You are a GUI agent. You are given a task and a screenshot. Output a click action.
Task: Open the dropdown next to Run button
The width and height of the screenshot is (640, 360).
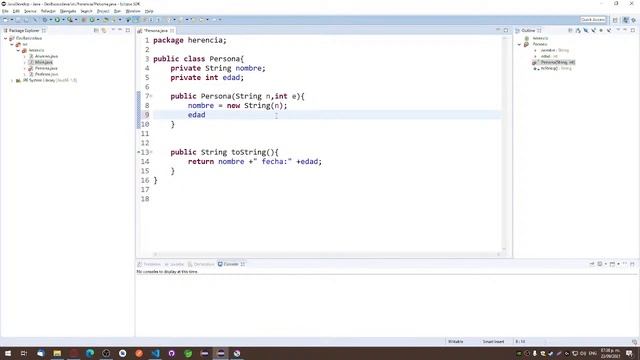(x=63, y=20)
